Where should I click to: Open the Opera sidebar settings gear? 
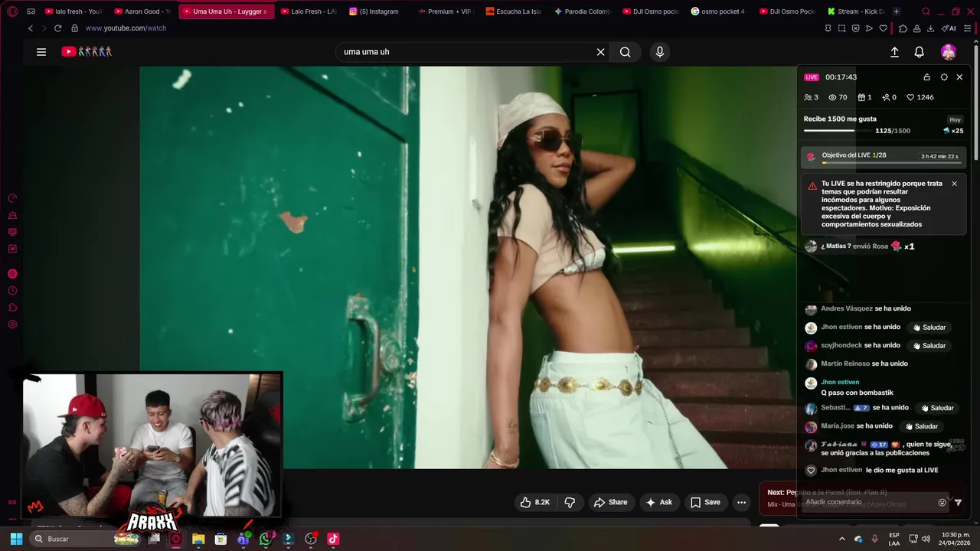tap(12, 324)
